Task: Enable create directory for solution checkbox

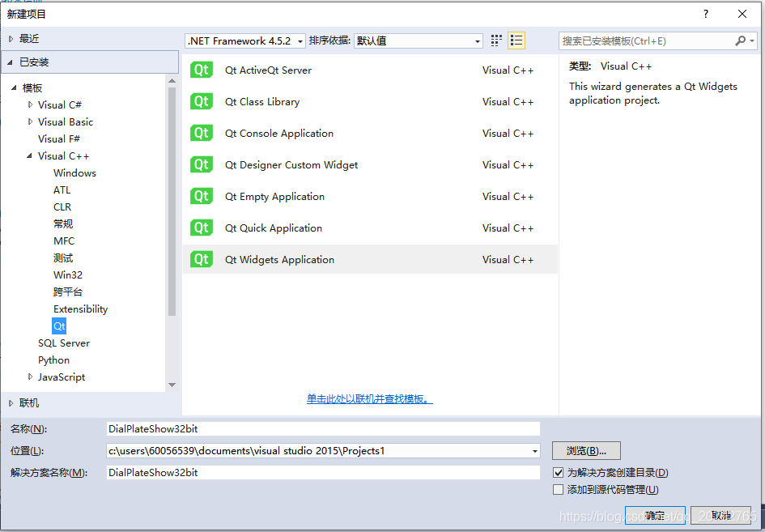Action: 558,472
